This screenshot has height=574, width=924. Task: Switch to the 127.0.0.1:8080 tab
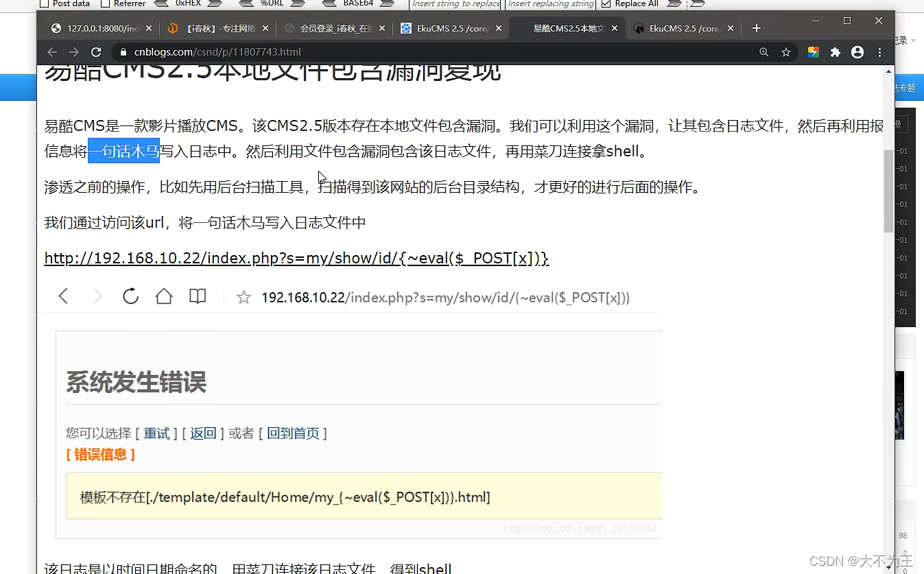[x=103, y=29]
